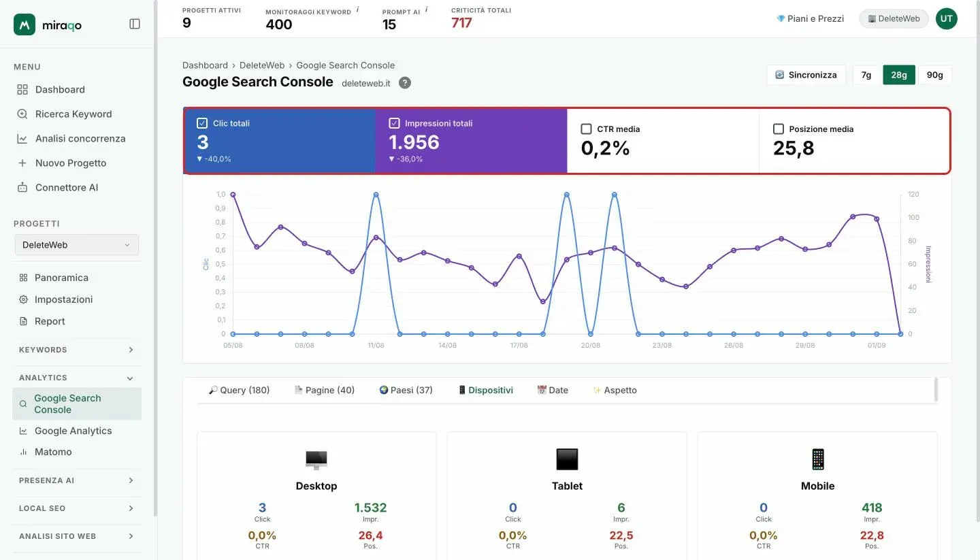Screen dimensions: 980x560
Task: Switch to the Pagine (40) tab
Action: (324, 390)
